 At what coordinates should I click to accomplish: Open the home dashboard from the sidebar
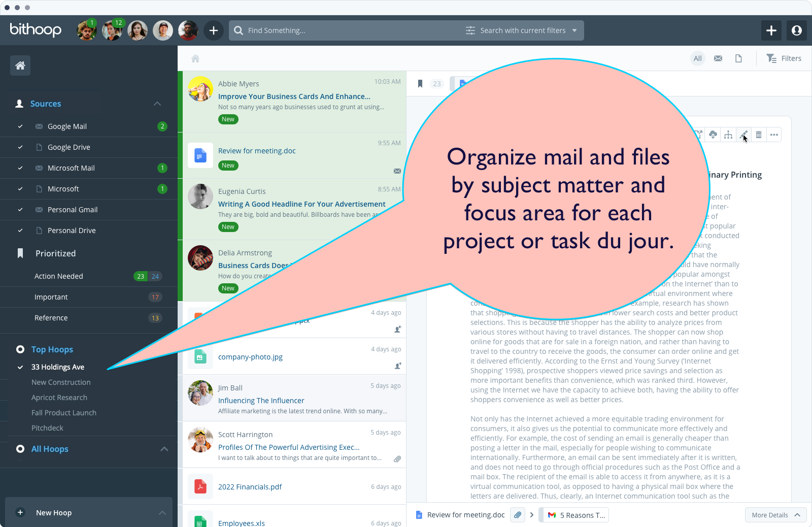tap(20, 65)
